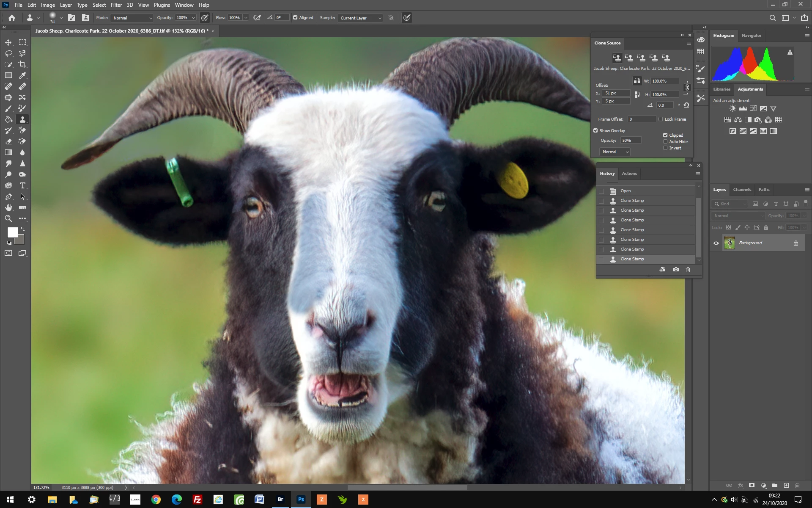Pick the Hand tool
The height and width of the screenshot is (508, 812).
click(8, 207)
